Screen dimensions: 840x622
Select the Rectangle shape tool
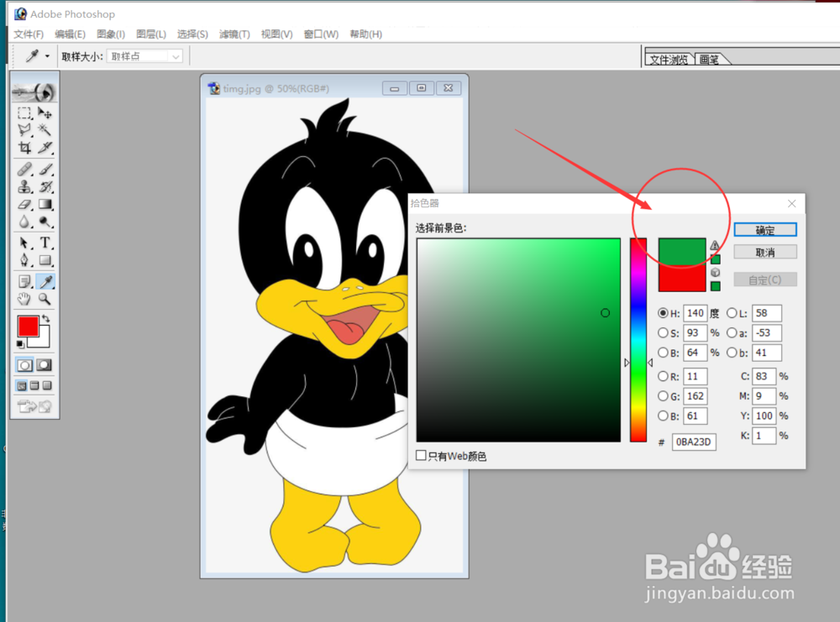45,261
